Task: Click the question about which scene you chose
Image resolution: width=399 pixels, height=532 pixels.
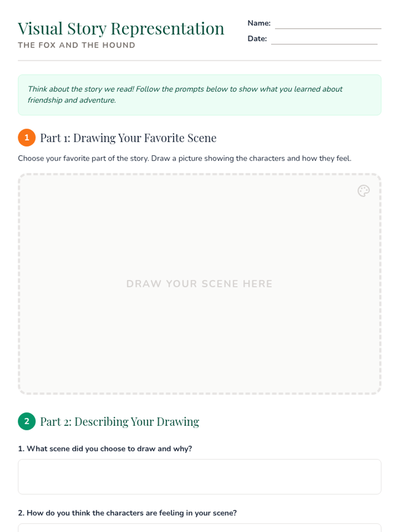Action: point(105,449)
